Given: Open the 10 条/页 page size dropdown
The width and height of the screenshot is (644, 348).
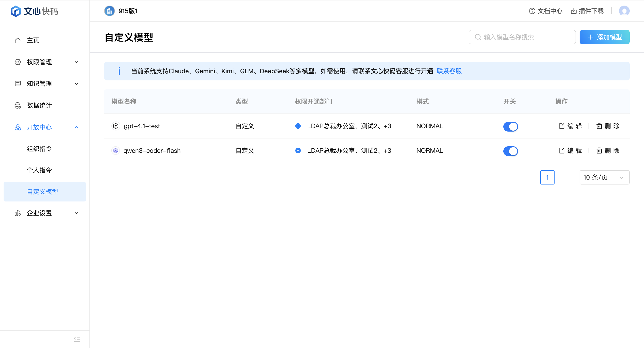Looking at the screenshot, I should click(604, 177).
